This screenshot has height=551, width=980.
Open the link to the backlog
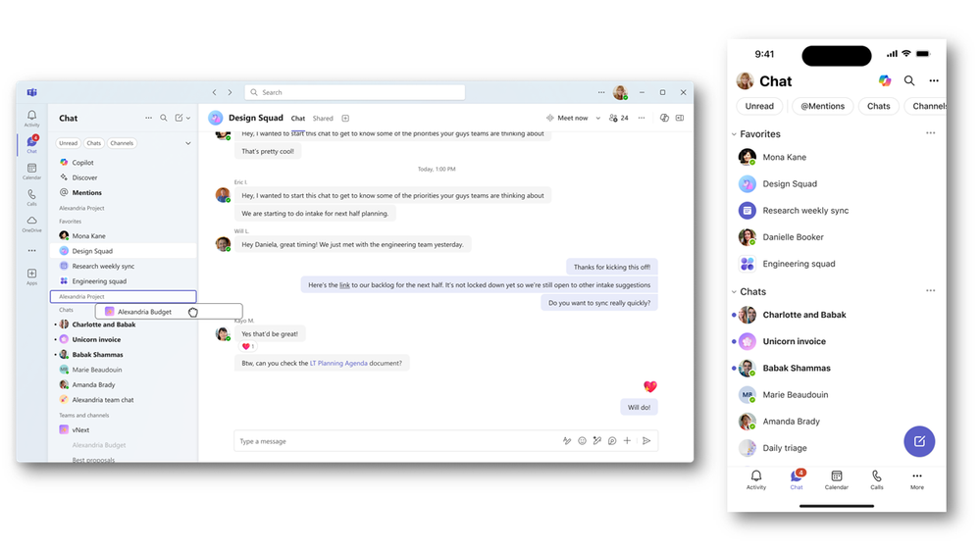(x=344, y=285)
